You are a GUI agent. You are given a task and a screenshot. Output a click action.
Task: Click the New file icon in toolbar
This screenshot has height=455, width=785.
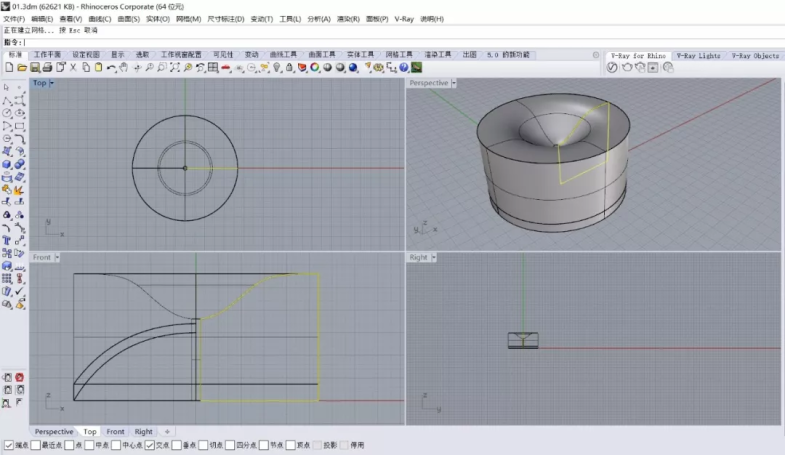[8, 67]
